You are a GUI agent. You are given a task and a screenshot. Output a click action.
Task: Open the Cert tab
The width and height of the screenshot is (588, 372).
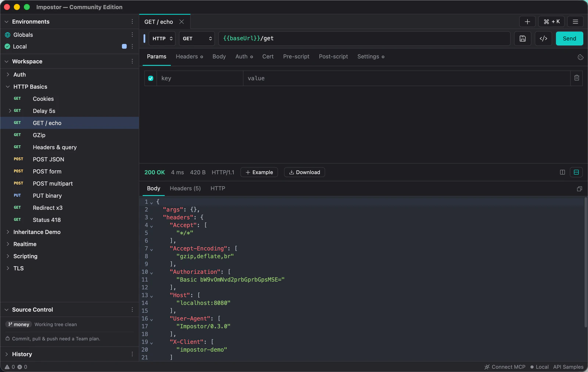(268, 57)
